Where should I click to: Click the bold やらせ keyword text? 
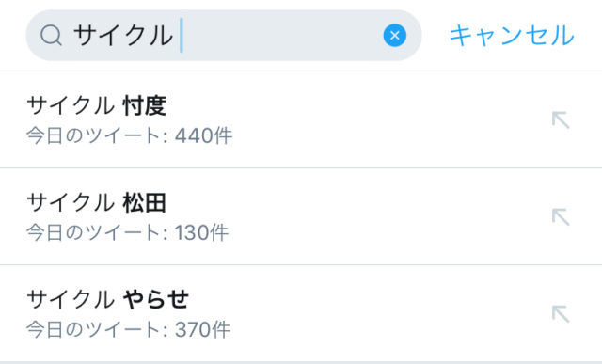[x=156, y=299]
